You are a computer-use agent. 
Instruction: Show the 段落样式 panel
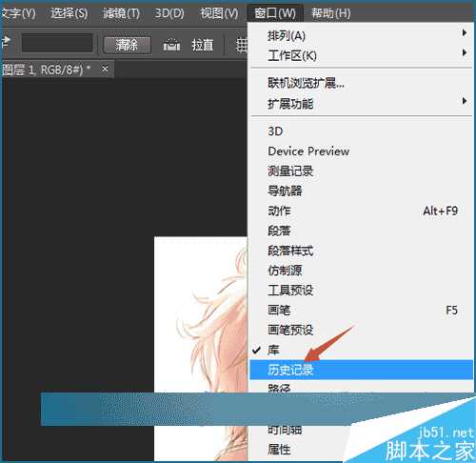point(362,251)
